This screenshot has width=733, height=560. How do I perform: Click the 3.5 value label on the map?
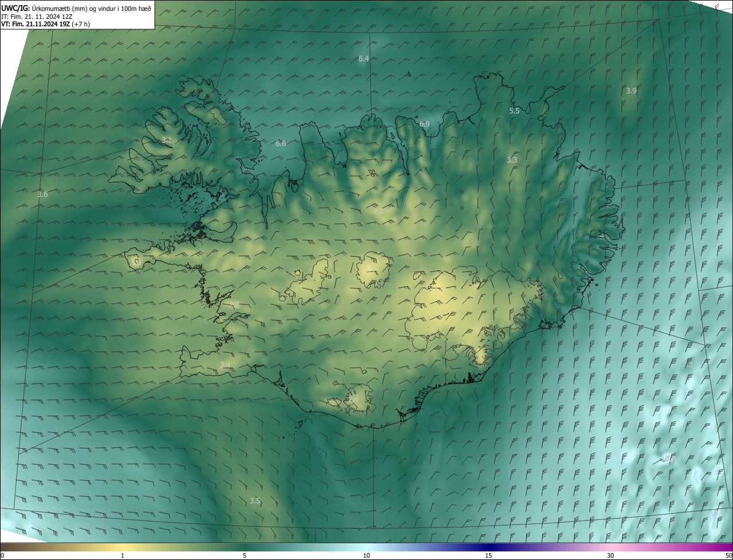pos(255,500)
